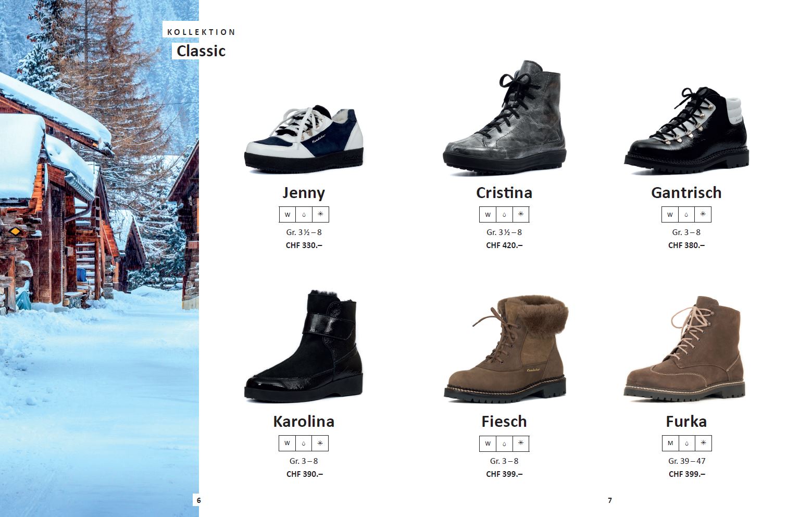Screen dimensions: 812x517
Task: Select the Gantrisch black boot photo
Action: pos(687,128)
